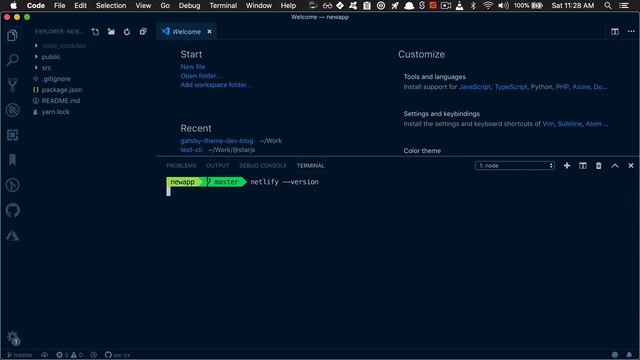Open the Bookmarks view in activity bar
640x360 pixels.
coord(12,160)
